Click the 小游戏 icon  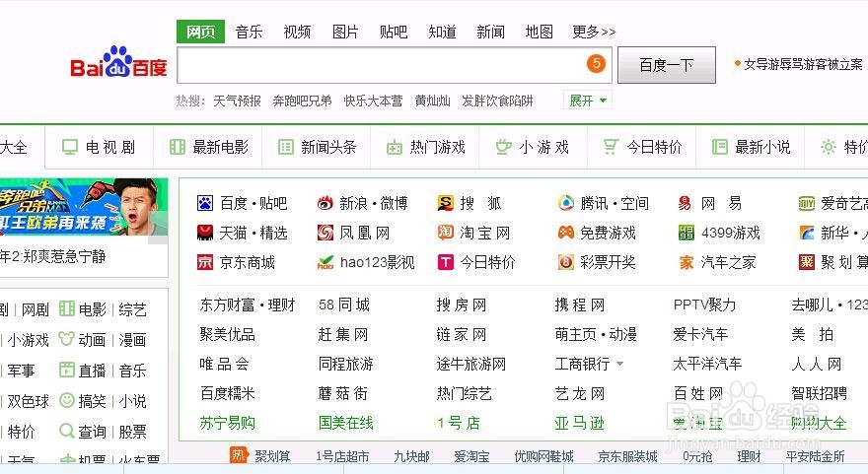point(503,147)
